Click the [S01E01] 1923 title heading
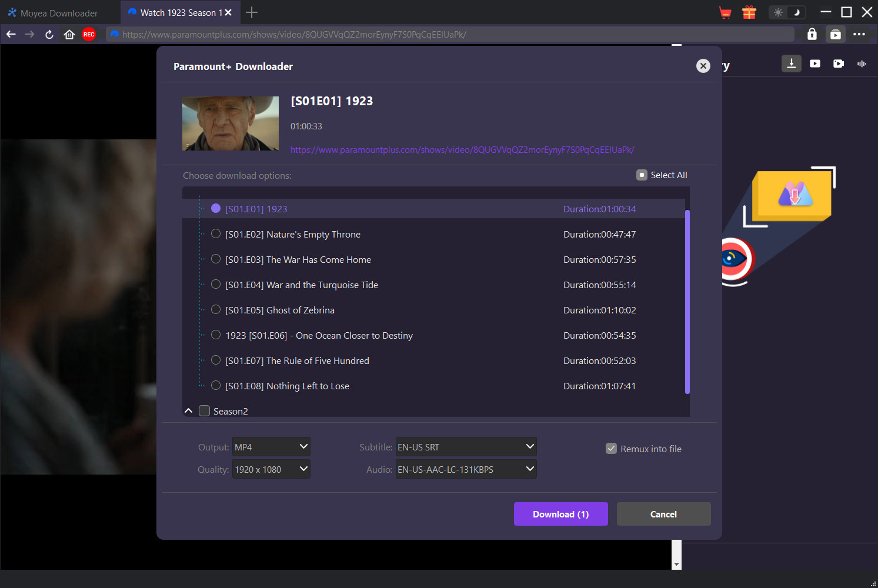Screen dimensions: 878x588 332,101
